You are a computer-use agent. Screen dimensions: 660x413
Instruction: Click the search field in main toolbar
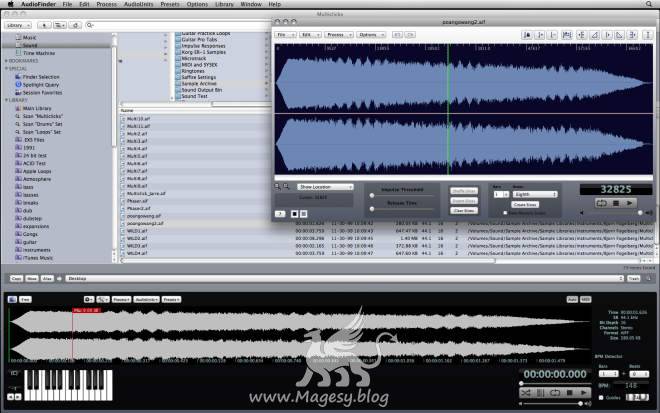point(179,25)
